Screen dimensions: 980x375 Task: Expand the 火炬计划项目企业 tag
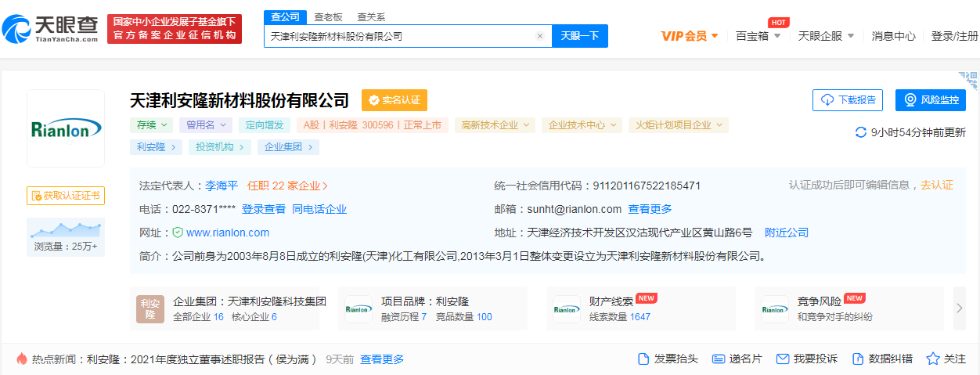(x=679, y=124)
